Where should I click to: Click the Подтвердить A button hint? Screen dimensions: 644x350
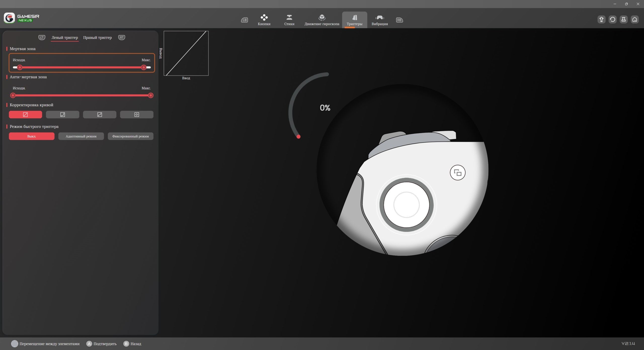[101, 344]
